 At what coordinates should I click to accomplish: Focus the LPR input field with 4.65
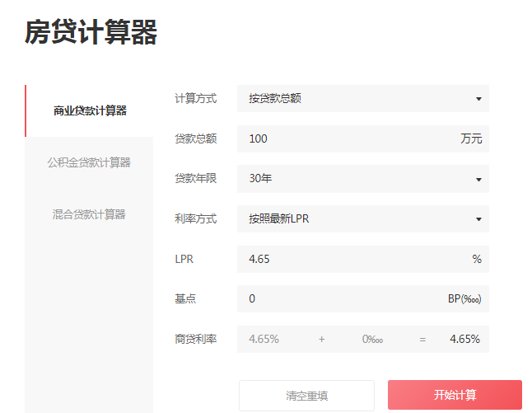click(346, 259)
